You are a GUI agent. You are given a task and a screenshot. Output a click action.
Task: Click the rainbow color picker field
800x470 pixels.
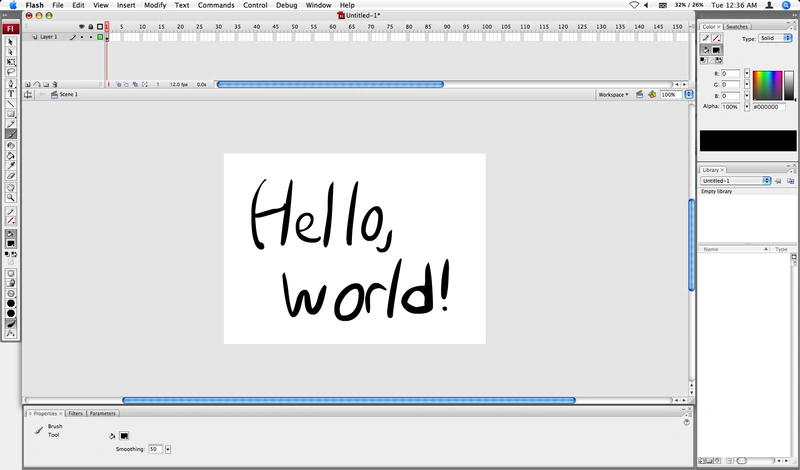tap(766, 85)
